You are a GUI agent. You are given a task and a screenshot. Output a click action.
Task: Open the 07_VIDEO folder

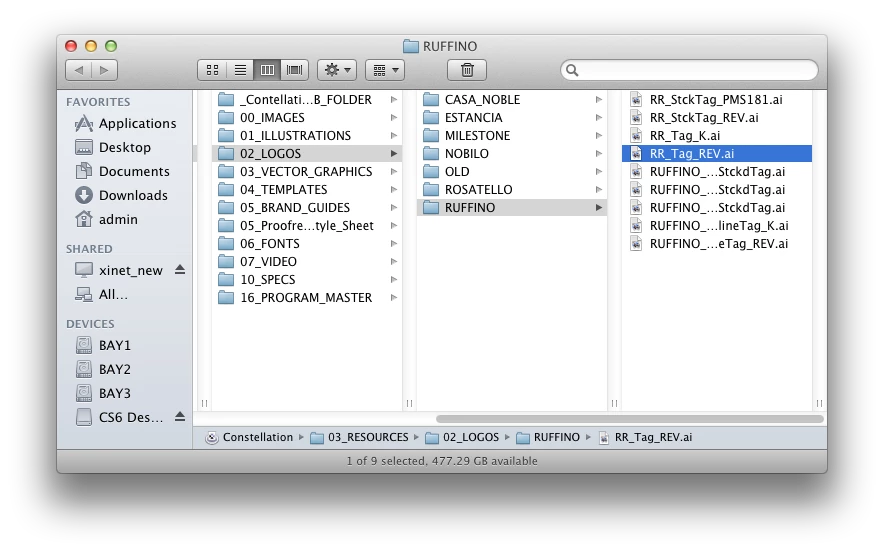(307, 262)
